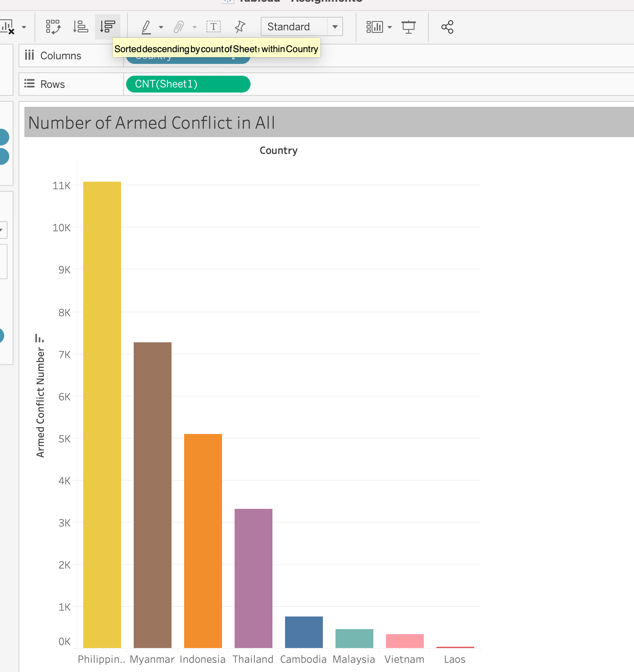Click the CNT(Sheet1) pill on Rows
The image size is (634, 672).
click(x=188, y=84)
